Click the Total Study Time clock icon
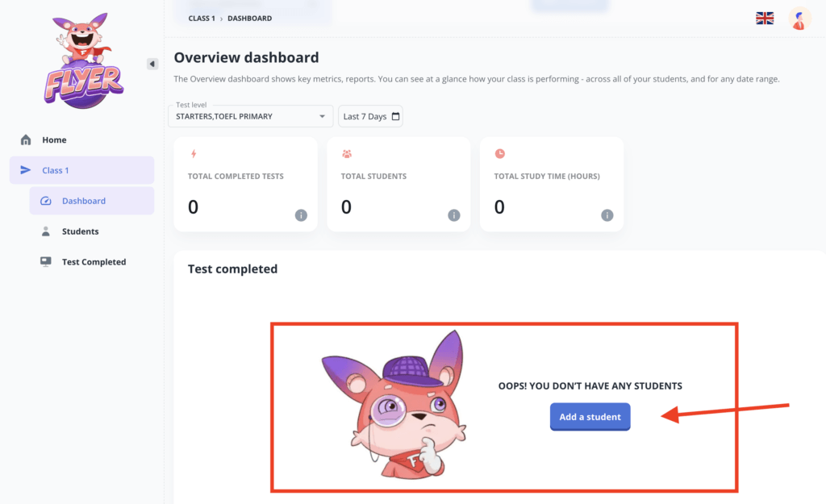The image size is (826, 504). pyautogui.click(x=500, y=153)
